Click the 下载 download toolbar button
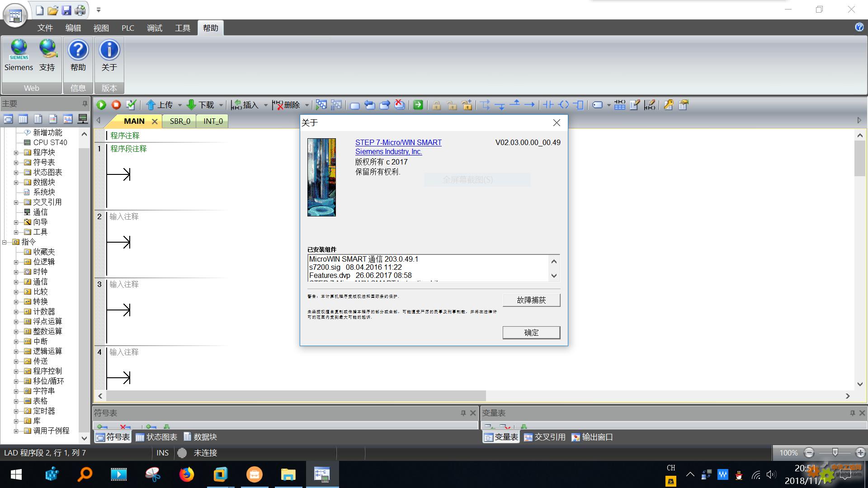Viewport: 868px width, 488px height. pos(201,105)
